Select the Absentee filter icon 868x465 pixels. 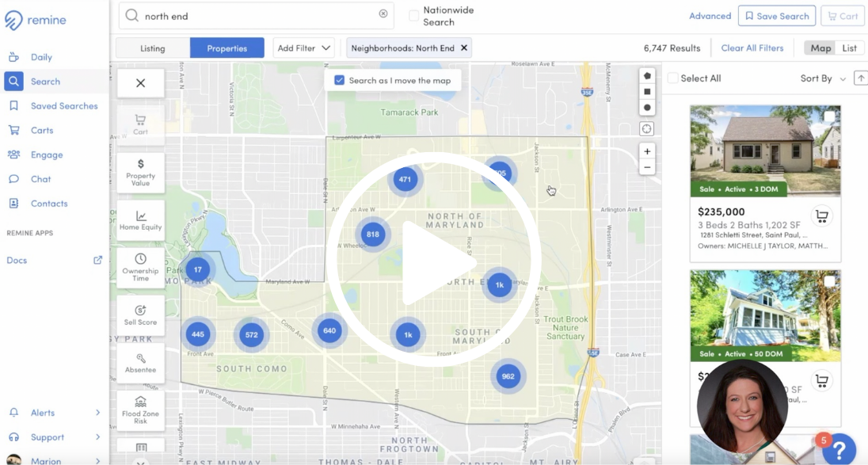click(x=140, y=363)
